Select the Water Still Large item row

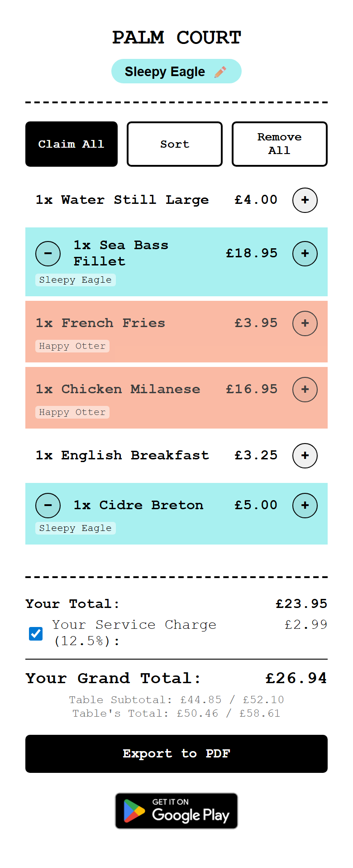coord(136,200)
